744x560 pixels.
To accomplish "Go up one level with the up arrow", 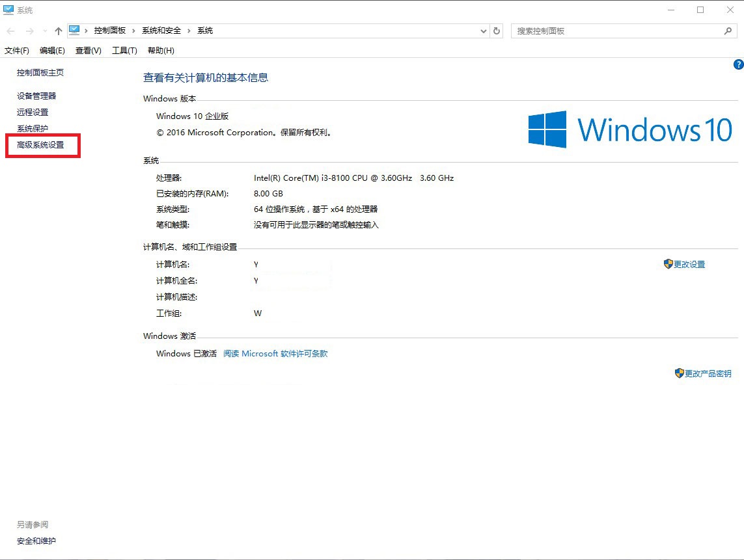I will click(x=59, y=31).
